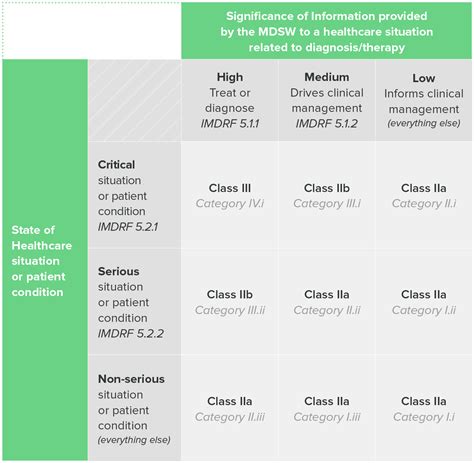Click the Class IIa Category II.ii cell
474x463 pixels.
(x=327, y=302)
